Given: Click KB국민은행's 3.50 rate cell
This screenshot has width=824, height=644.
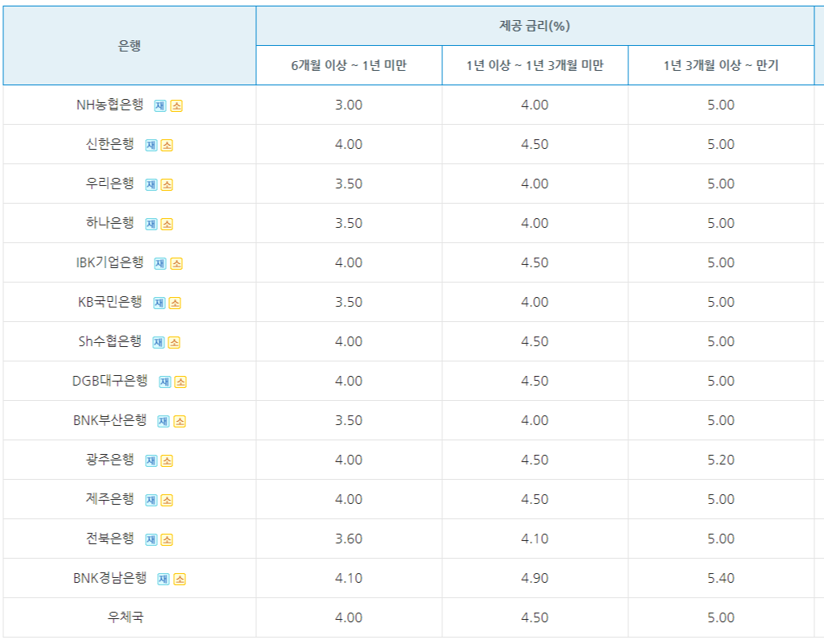Looking at the screenshot, I should coord(349,302).
